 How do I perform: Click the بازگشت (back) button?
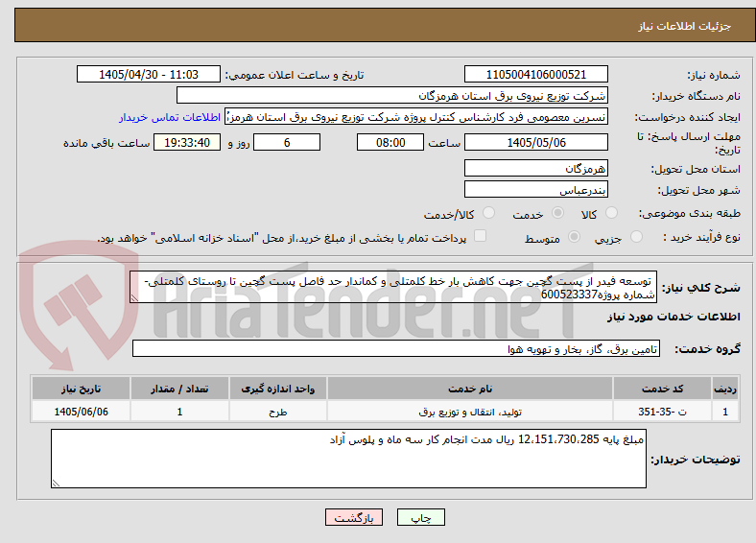pos(354,517)
